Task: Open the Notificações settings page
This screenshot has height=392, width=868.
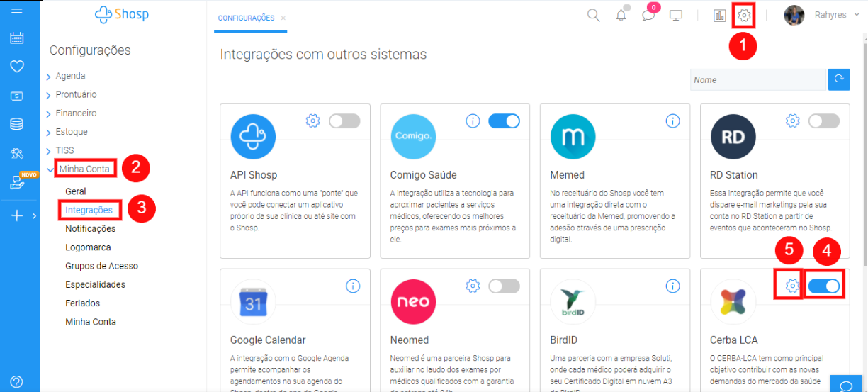Action: click(91, 229)
